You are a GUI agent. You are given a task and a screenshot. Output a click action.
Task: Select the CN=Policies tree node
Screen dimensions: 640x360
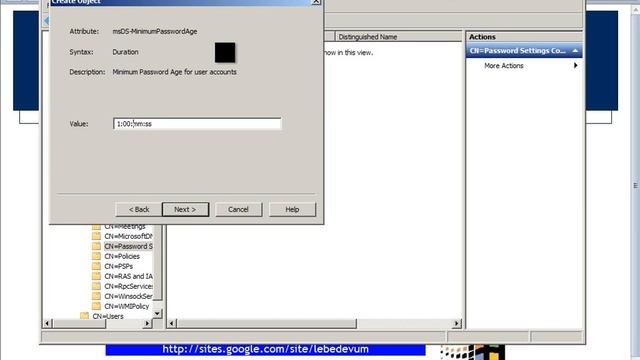point(122,256)
